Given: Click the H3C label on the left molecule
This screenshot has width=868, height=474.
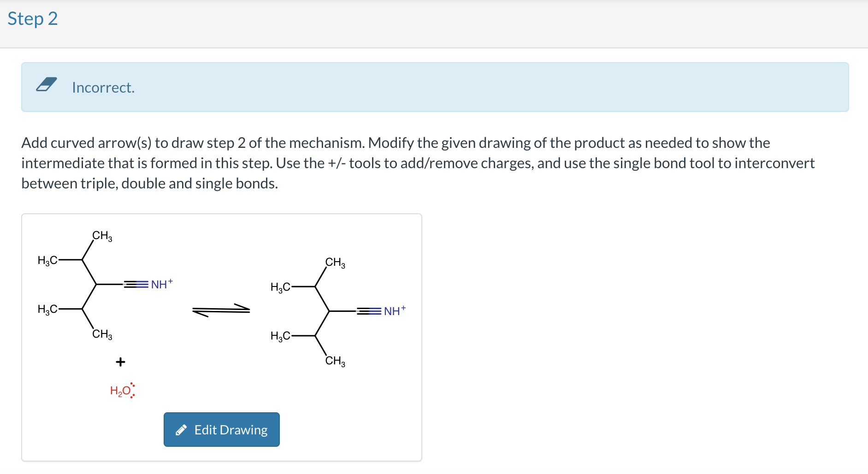Looking at the screenshot, I should pyautogui.click(x=47, y=259).
